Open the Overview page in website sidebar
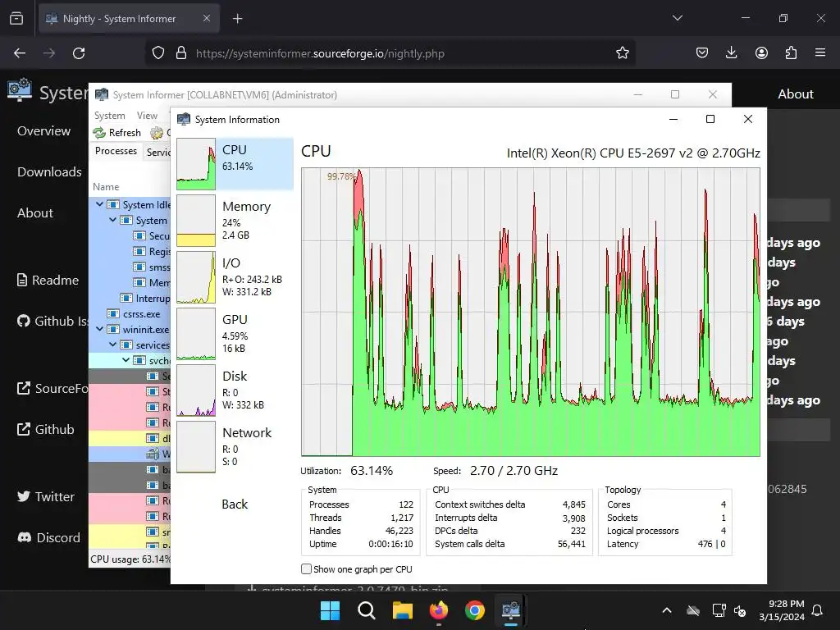Screen dimensions: 840x630 pos(43,130)
